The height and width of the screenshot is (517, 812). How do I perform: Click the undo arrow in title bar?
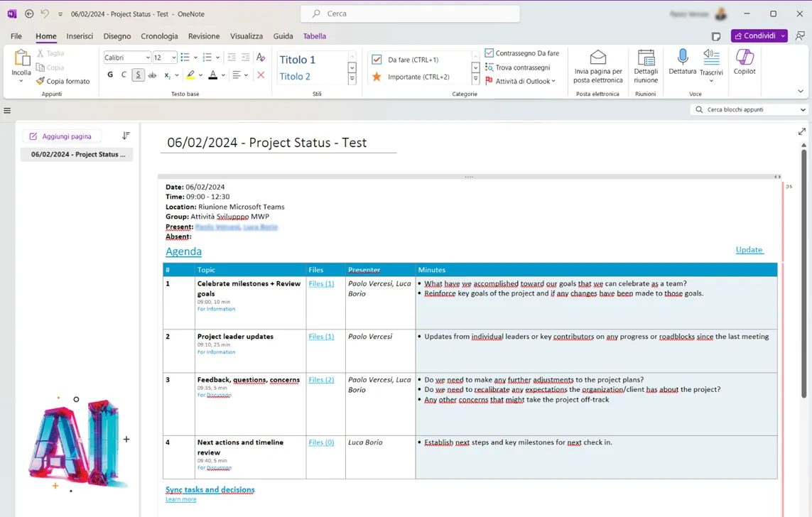click(45, 14)
